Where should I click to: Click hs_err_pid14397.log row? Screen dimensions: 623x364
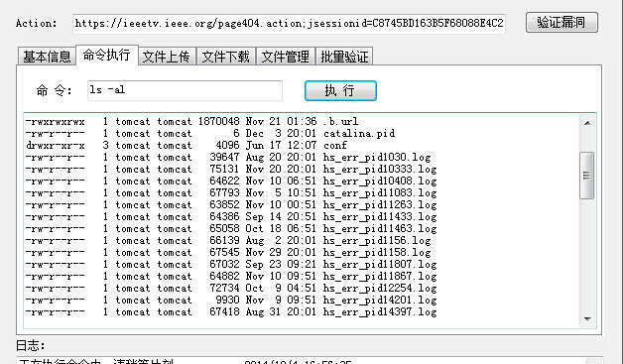[x=231, y=312]
